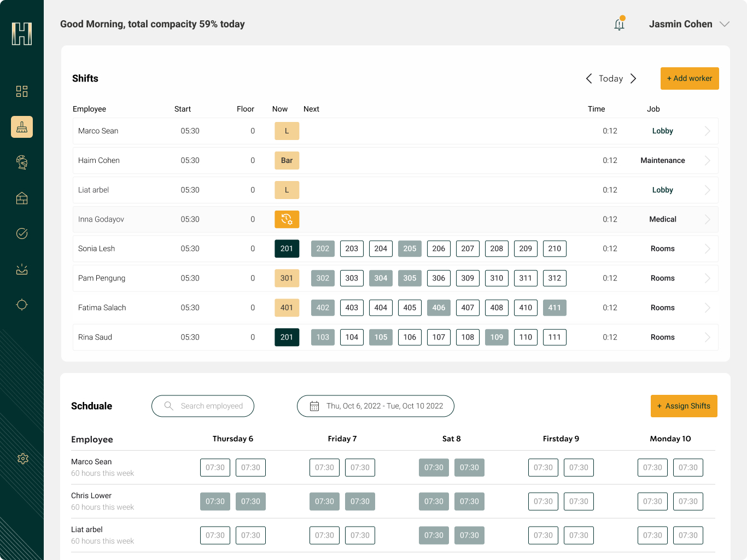The height and width of the screenshot is (560, 747).
Task: Click Medical job for Inna Godayov
Action: 663,219
